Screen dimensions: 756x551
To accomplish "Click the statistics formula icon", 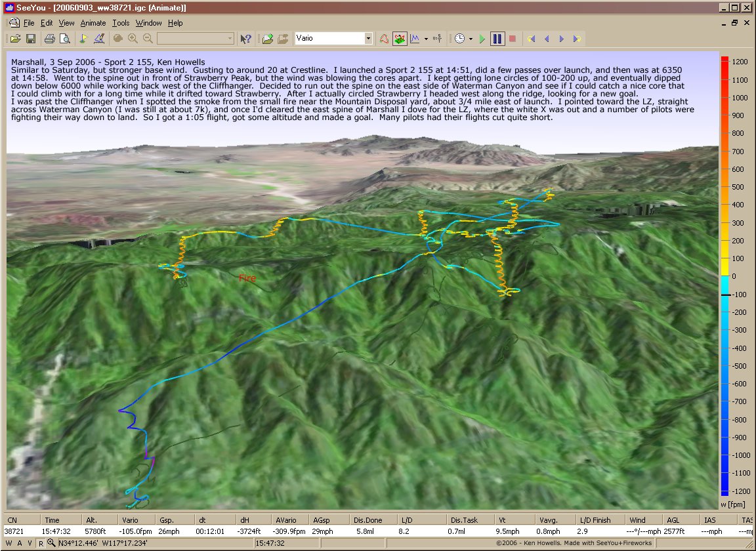I will [438, 39].
